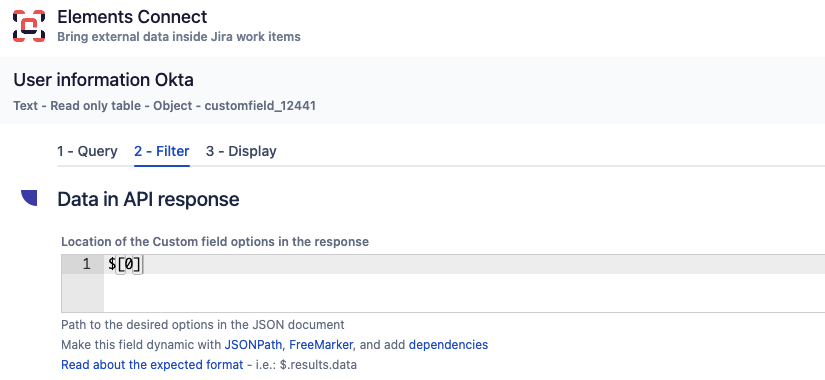
Task: Click Location of the Custom field options label
Action: [215, 242]
